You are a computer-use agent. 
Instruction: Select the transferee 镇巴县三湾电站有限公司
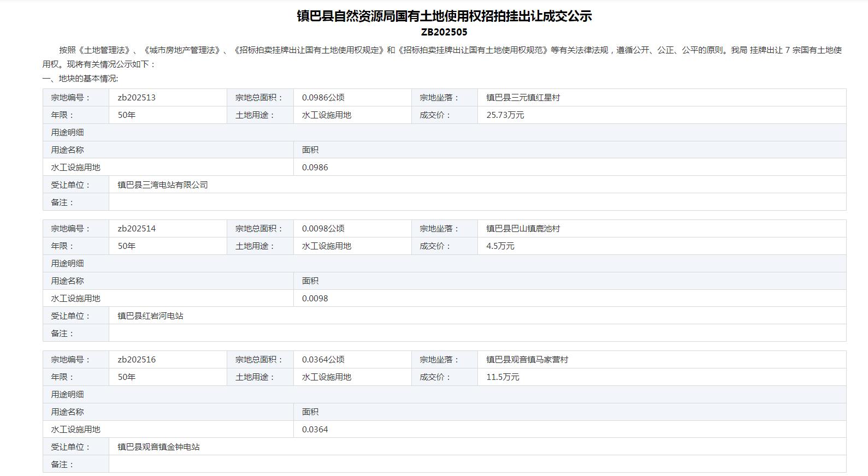(163, 185)
